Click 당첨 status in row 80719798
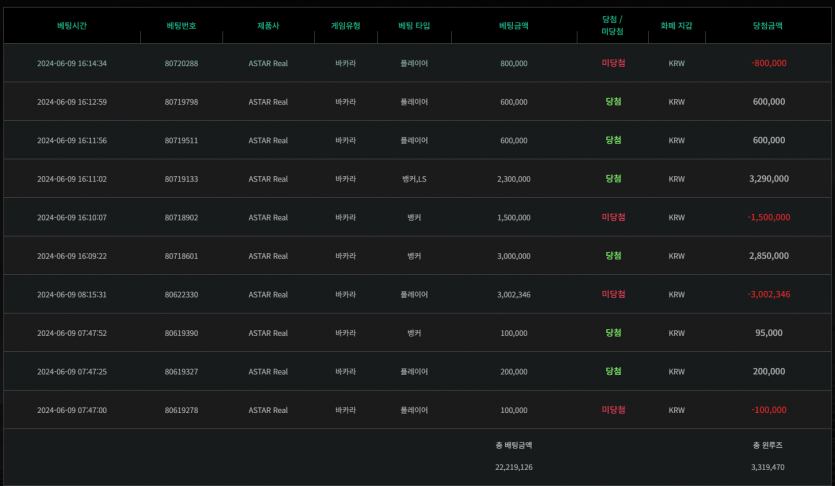This screenshot has width=835, height=486. tap(613, 101)
